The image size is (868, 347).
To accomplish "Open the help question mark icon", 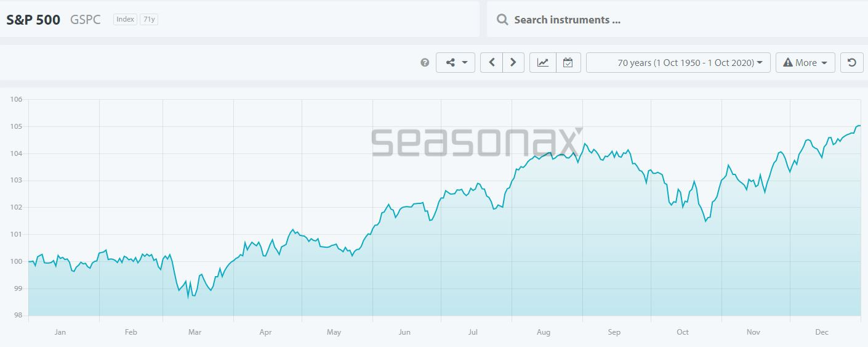I will click(425, 63).
